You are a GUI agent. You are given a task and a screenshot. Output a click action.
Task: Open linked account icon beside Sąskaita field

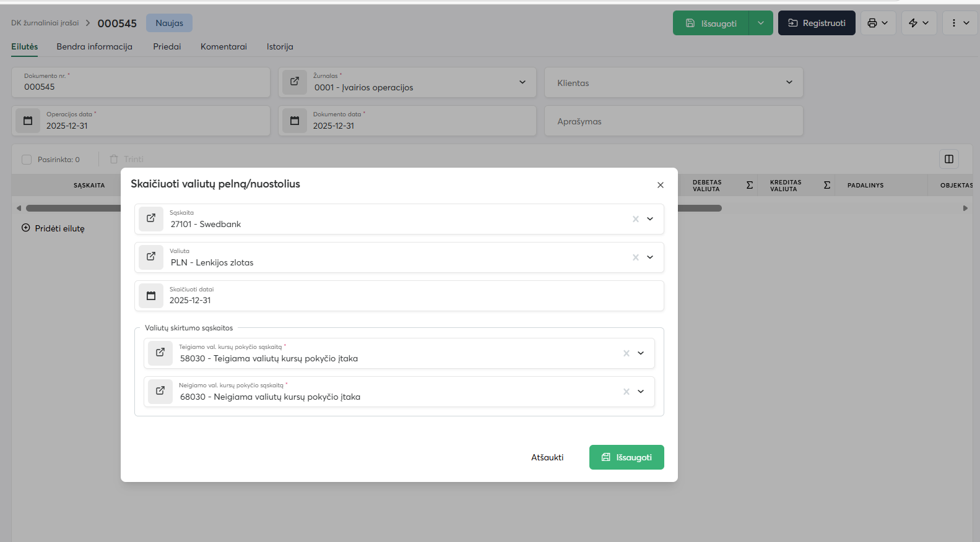pos(150,219)
